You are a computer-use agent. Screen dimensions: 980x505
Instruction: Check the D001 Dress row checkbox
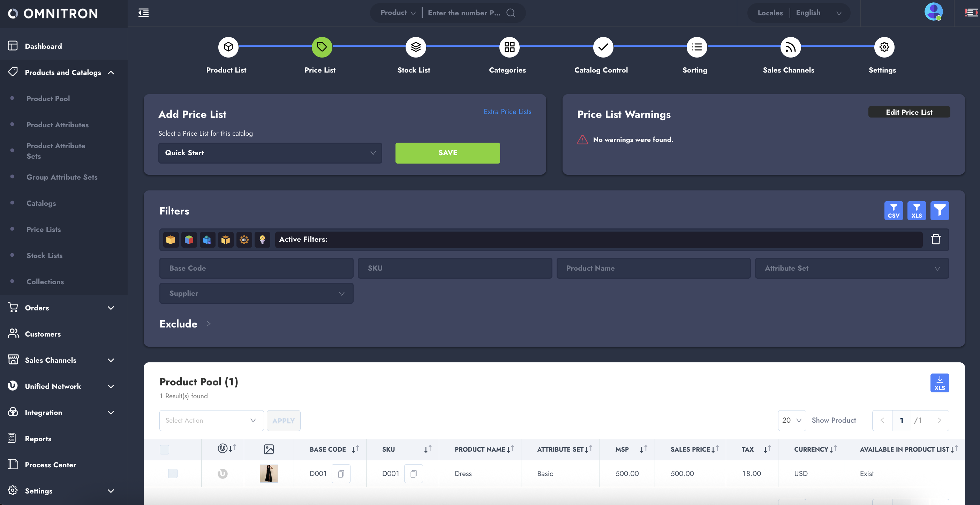(x=173, y=473)
